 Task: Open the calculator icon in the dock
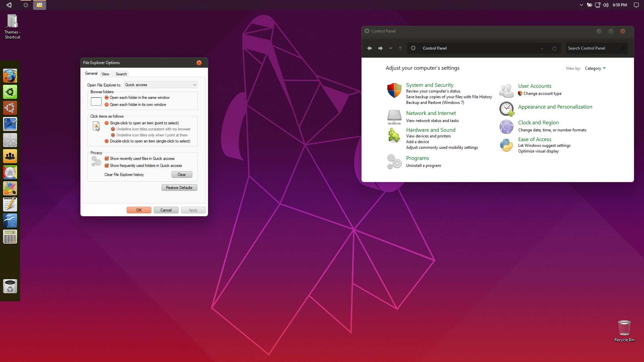tap(10, 237)
